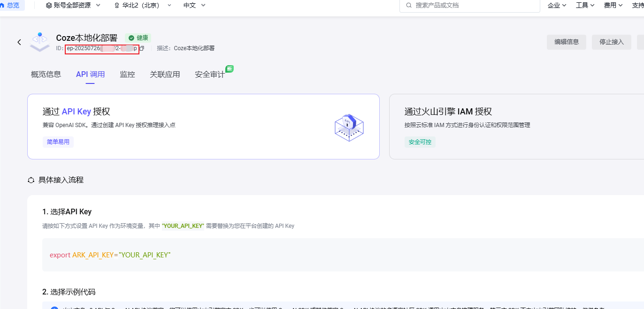Choose the 通过火山引擎 IAM 授权 card

(516, 127)
